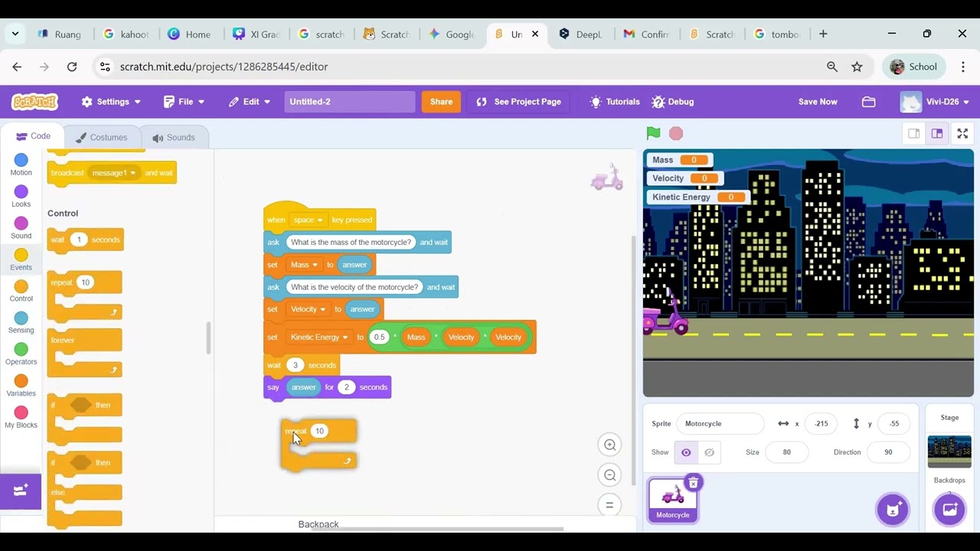Click the project title field Untitled-2

(349, 102)
